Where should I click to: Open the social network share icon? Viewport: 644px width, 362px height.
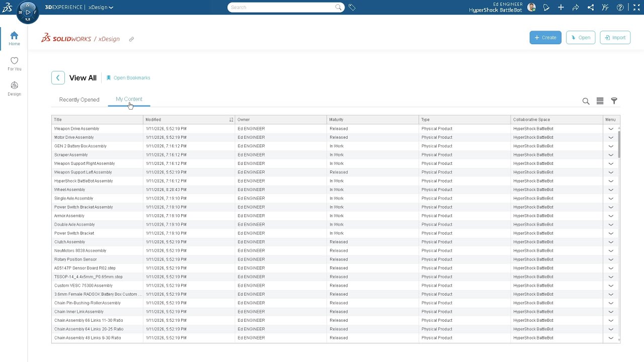pos(591,8)
